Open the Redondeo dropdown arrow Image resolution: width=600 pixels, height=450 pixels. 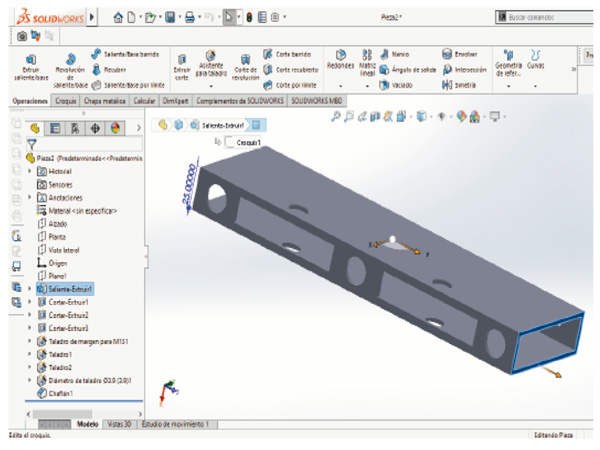341,86
